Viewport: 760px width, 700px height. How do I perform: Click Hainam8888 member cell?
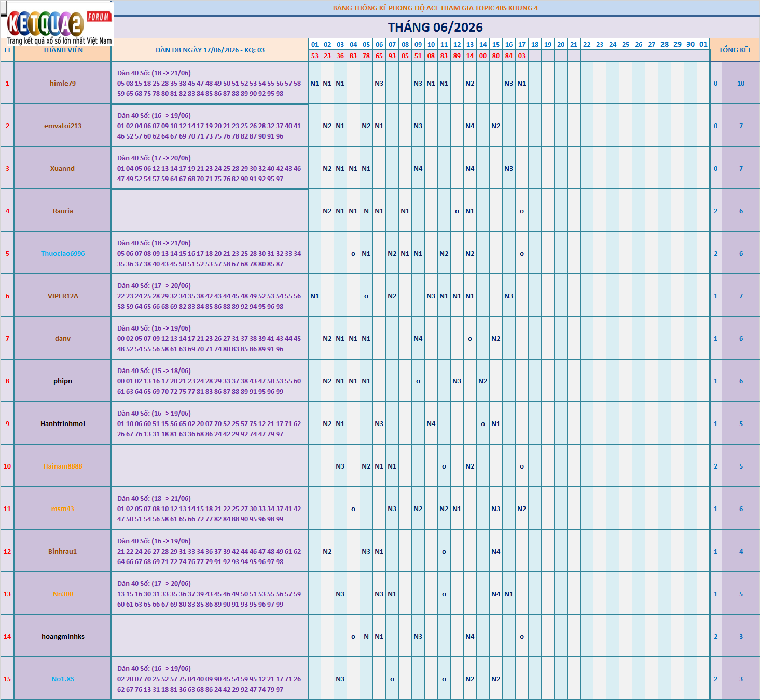63,466
